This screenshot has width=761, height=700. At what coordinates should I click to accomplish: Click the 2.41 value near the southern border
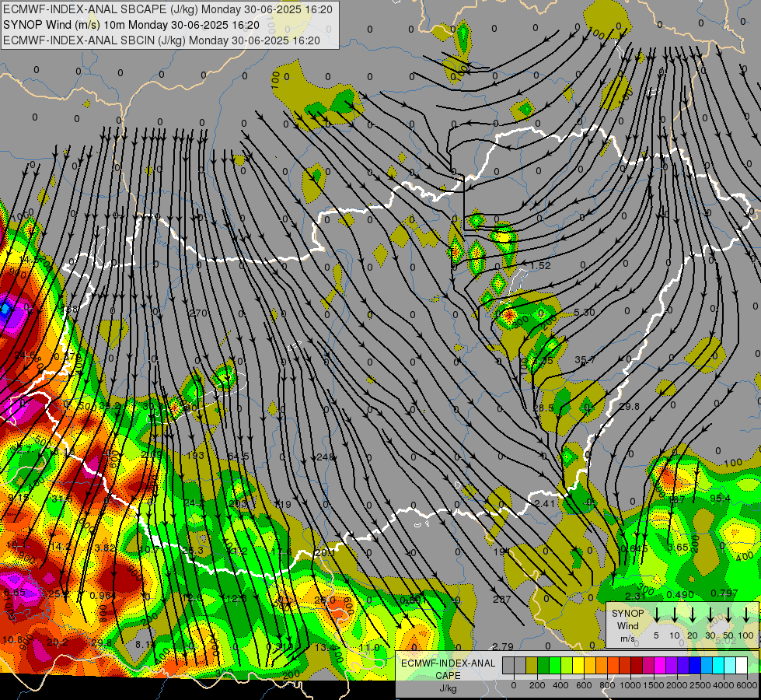click(x=545, y=504)
